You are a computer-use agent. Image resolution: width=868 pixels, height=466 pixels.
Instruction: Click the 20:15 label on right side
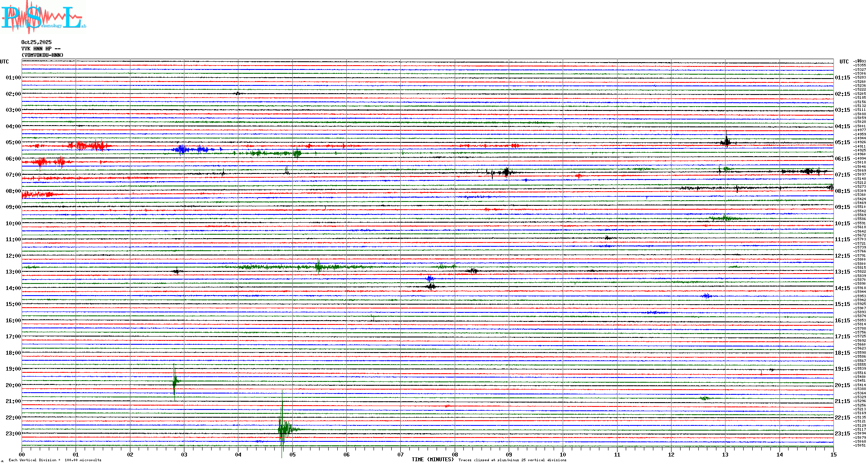pos(842,385)
